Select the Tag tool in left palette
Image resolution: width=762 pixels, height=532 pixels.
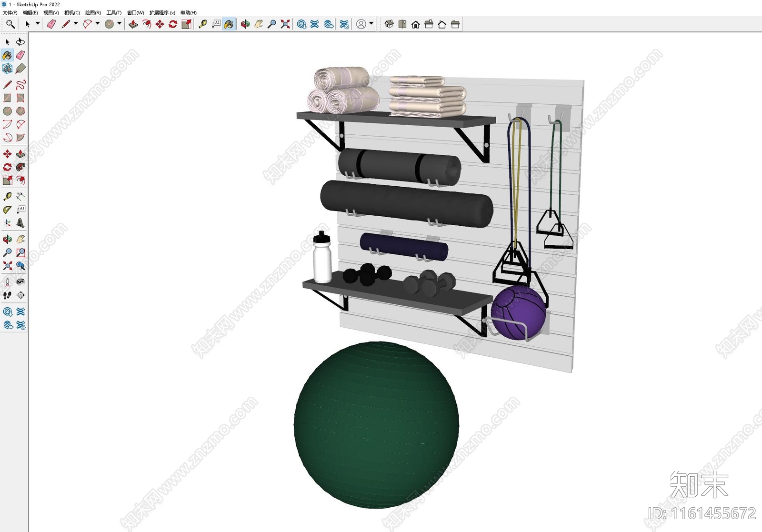(x=20, y=69)
